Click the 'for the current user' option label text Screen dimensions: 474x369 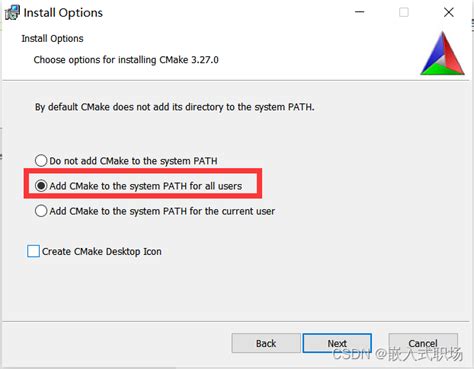click(x=162, y=211)
